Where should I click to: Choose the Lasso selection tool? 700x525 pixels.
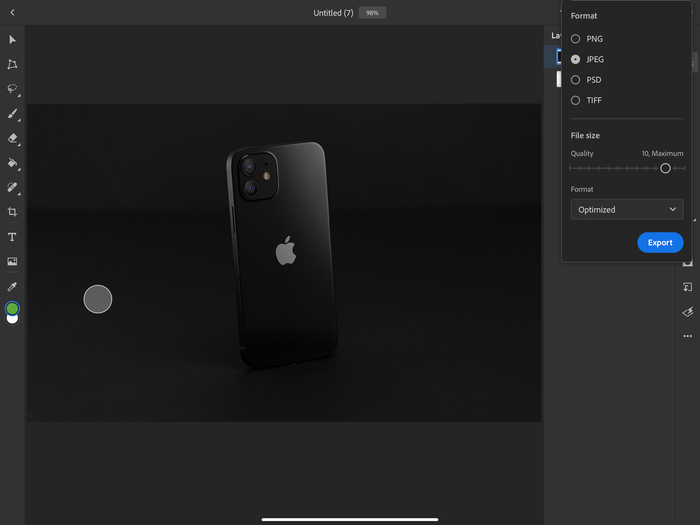click(12, 89)
